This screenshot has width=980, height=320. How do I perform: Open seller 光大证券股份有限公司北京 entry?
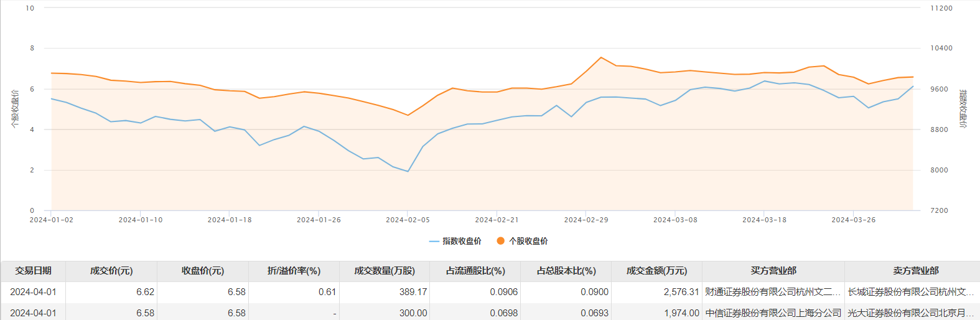tap(910, 313)
